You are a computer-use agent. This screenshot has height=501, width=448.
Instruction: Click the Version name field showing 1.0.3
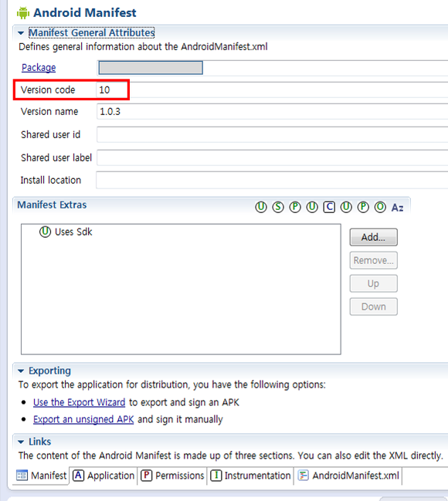pyautogui.click(x=273, y=111)
